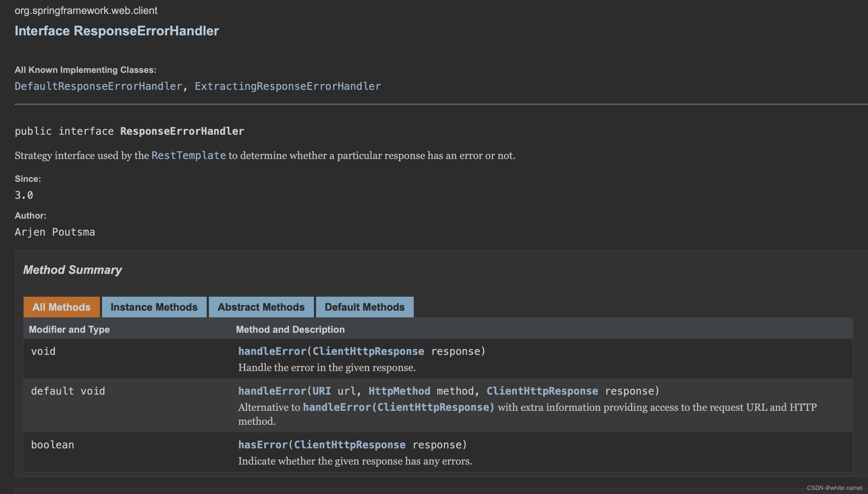
Task: Open the first handleError method link
Action: (272, 351)
